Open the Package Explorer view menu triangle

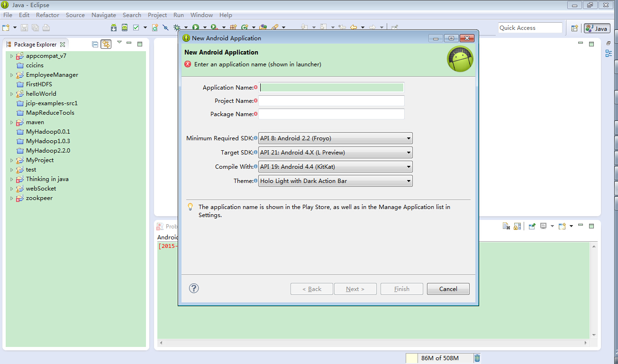tap(119, 42)
